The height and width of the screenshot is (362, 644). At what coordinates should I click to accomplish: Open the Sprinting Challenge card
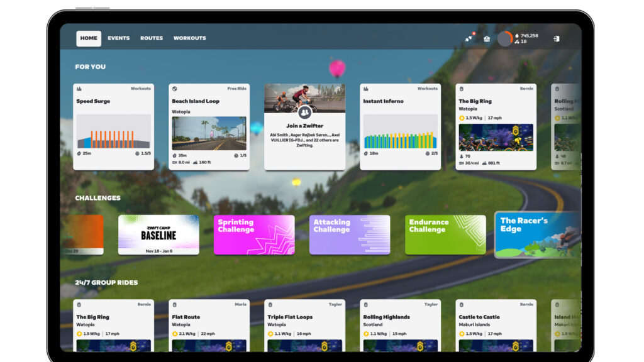tap(254, 235)
